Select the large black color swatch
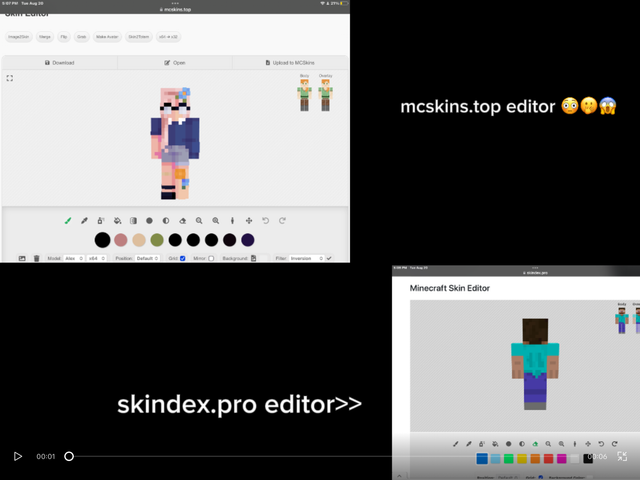This screenshot has height=480, width=640. click(102, 240)
